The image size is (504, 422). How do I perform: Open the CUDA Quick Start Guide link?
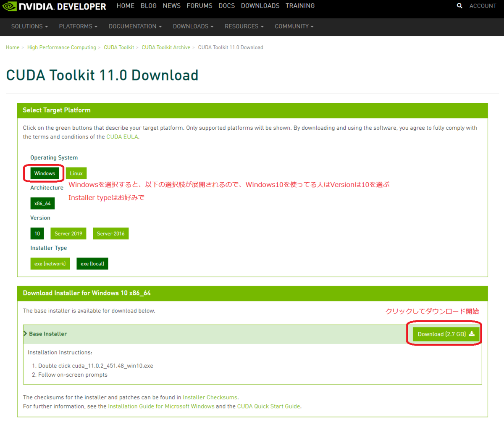pyautogui.click(x=269, y=406)
